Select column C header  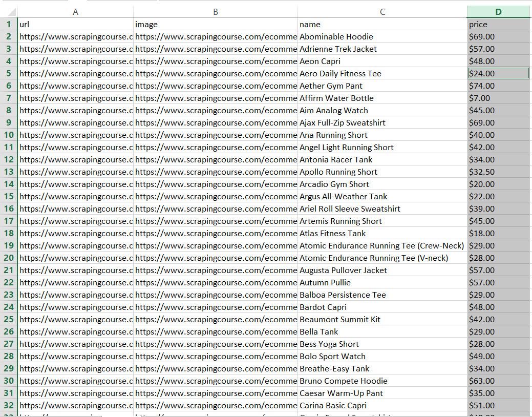(x=382, y=12)
